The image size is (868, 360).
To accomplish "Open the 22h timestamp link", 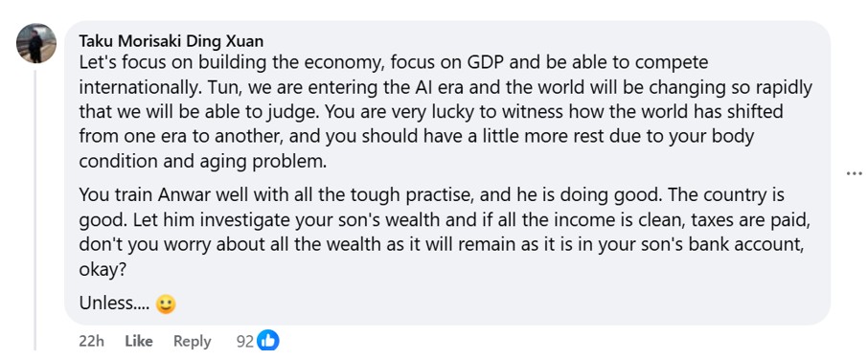I will [x=91, y=341].
